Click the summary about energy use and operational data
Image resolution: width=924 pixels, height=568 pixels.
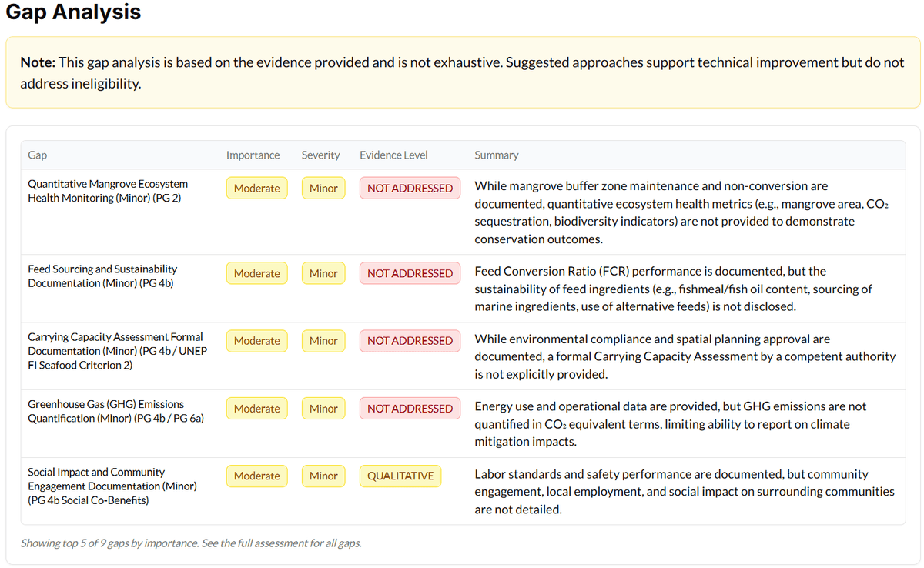pos(671,424)
